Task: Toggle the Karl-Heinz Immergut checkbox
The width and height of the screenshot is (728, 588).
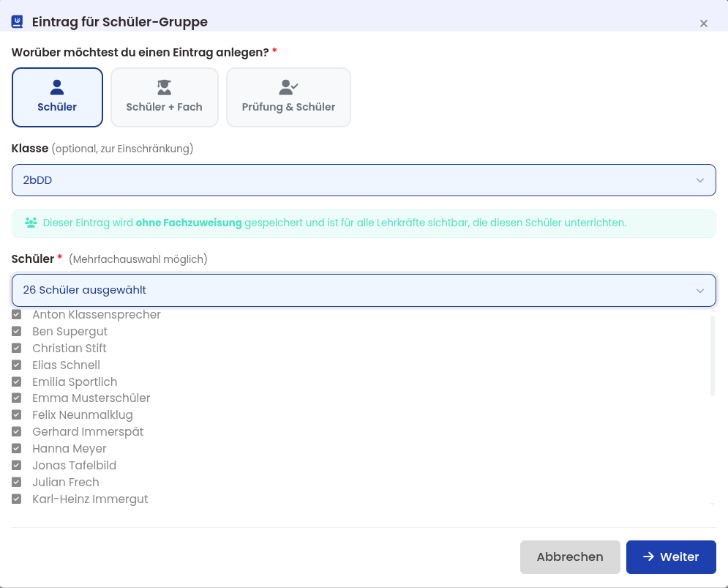Action: [16, 499]
